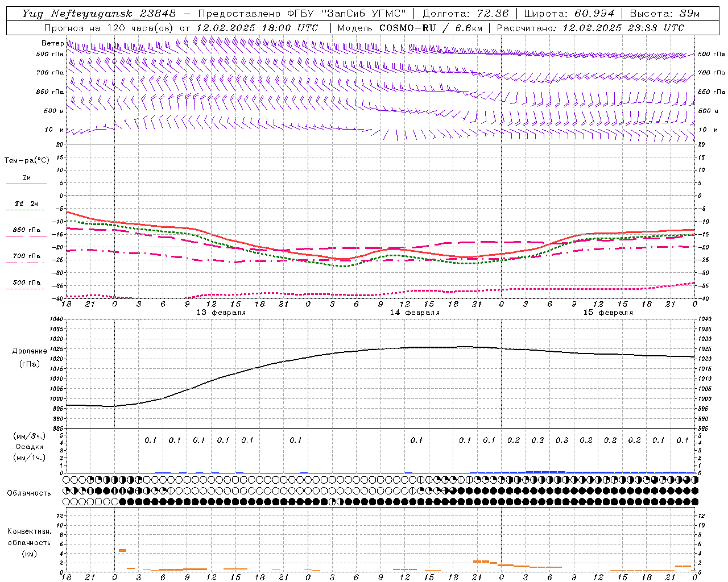Screen dimensions: 728x582
Task: Click the Ветер wind panel label
Action: tap(53, 43)
